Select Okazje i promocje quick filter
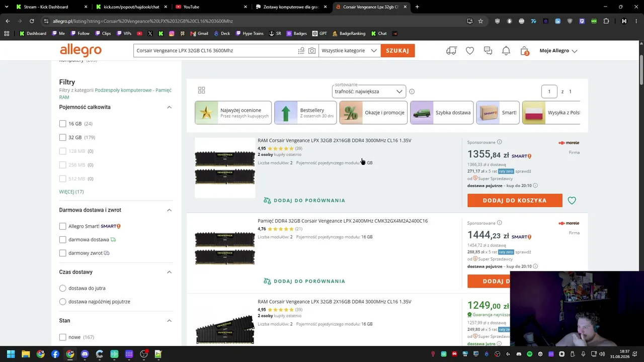Image resolution: width=644 pixels, height=362 pixels. (x=373, y=113)
